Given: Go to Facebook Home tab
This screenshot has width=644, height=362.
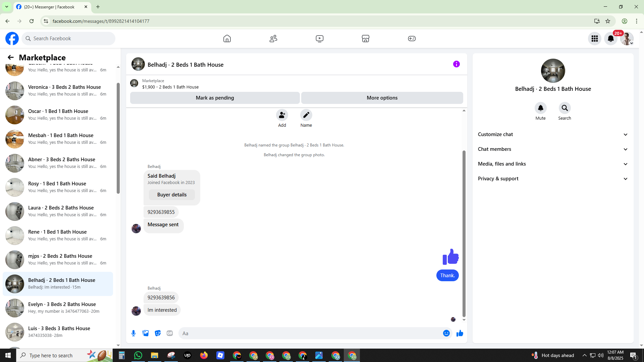Looking at the screenshot, I should pyautogui.click(x=227, y=39).
